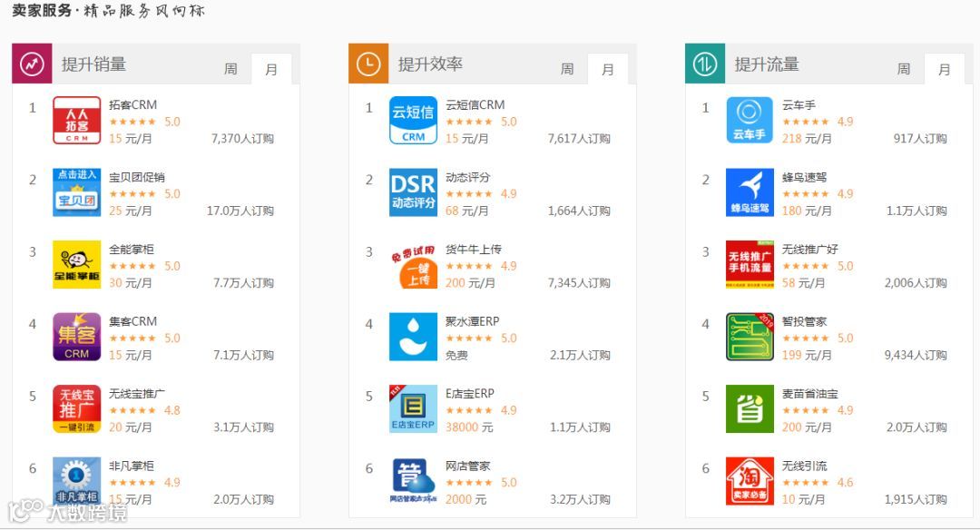Select 月 tab in 提升流量 panel

(x=945, y=69)
